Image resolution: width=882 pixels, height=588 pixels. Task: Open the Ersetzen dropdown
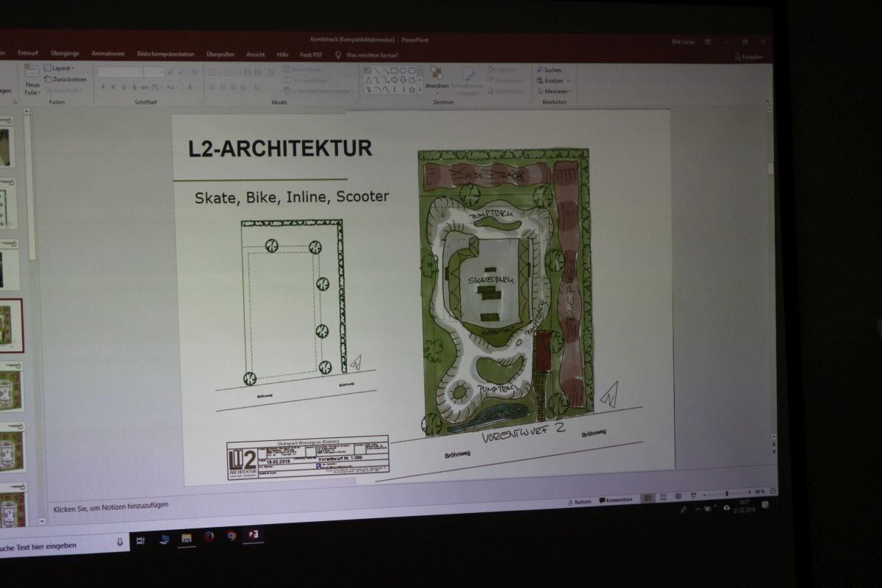[x=553, y=81]
